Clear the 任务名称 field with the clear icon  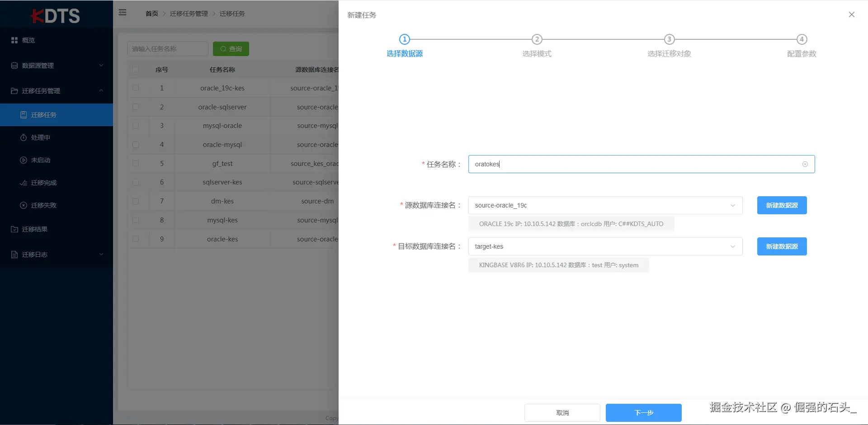point(805,164)
